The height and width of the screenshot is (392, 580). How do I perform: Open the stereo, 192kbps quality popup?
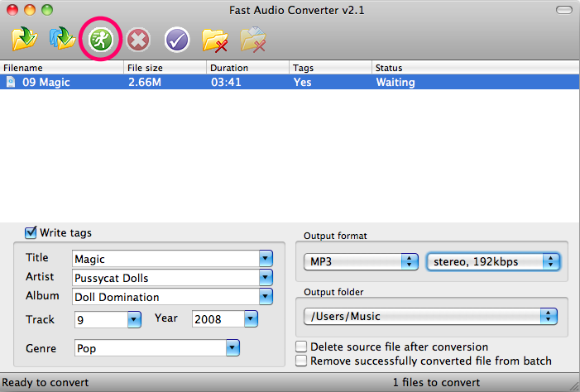coord(493,262)
